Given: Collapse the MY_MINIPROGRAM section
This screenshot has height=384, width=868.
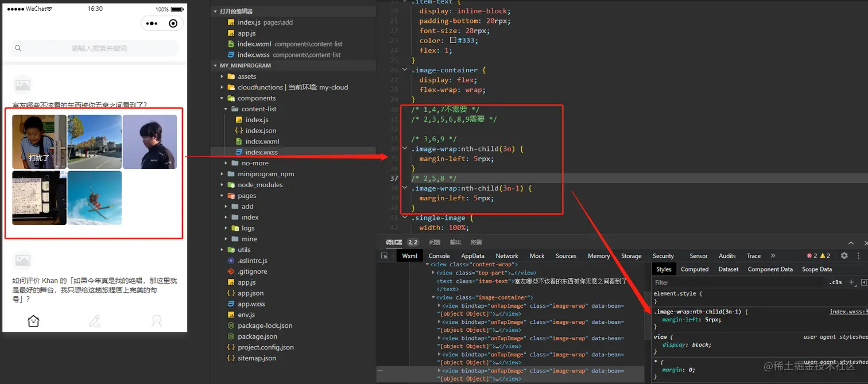Looking at the screenshot, I should [215, 65].
